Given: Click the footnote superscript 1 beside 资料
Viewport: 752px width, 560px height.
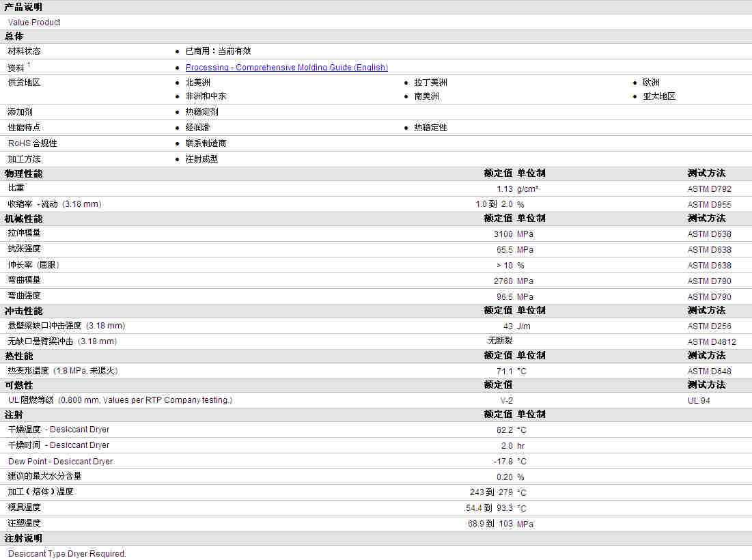Looking at the screenshot, I should 29,65.
